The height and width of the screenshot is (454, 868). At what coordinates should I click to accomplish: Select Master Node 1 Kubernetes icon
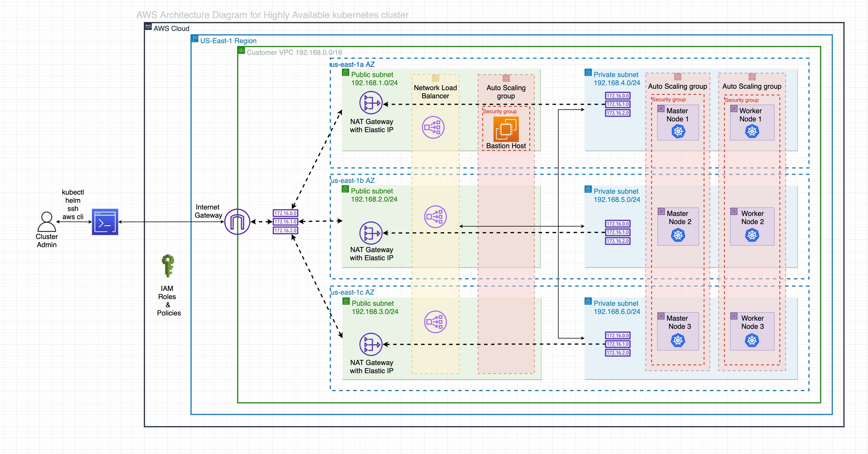[678, 132]
